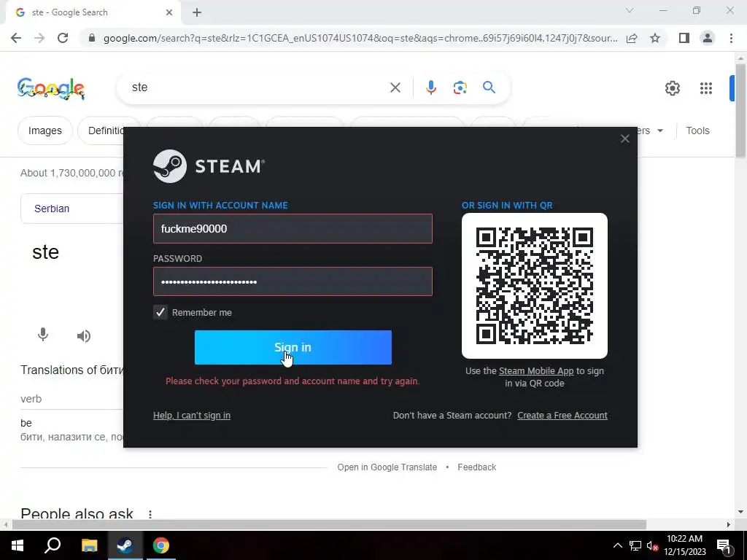
Task: Open Windows taskbar search
Action: tap(53, 545)
